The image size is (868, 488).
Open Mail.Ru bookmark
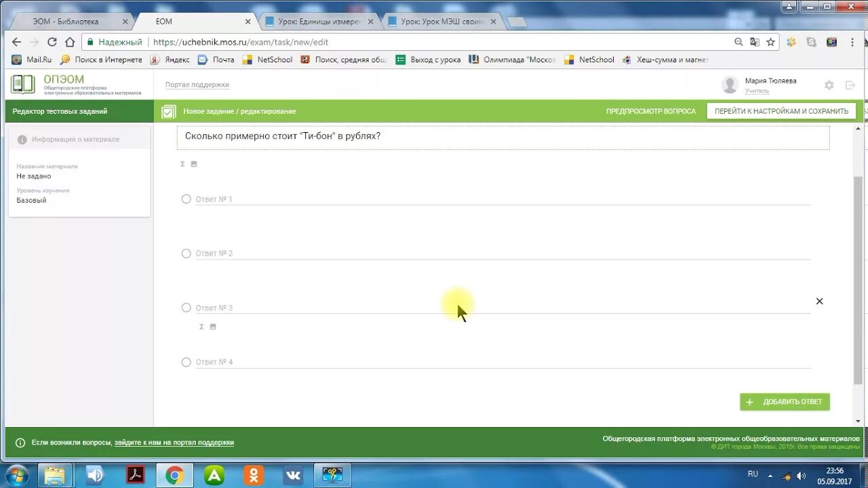click(x=32, y=60)
